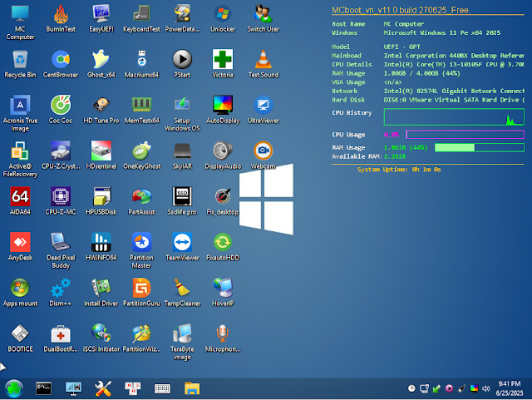Open the Dead Pixel Buddy icon
The image size is (532, 400).
[61, 250]
